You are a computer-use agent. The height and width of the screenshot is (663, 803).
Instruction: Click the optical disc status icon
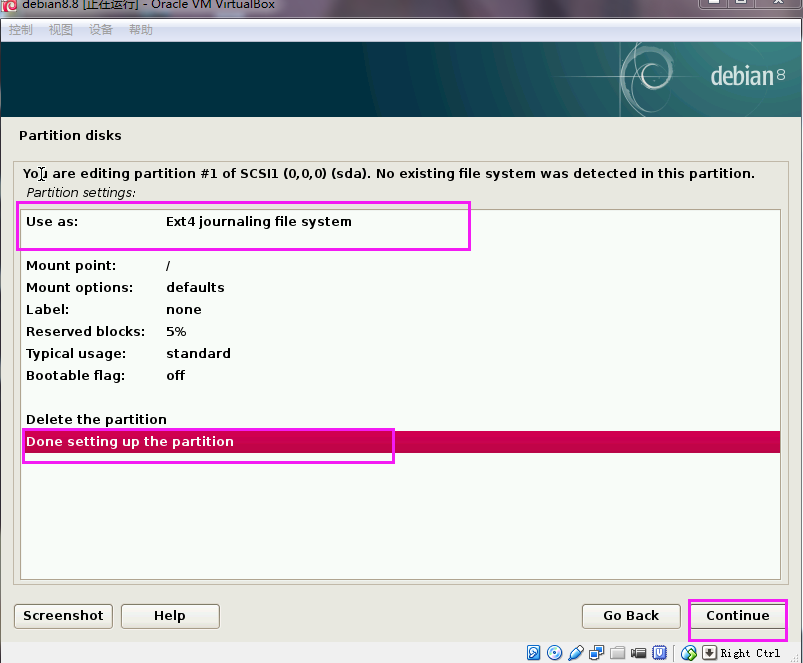point(554,653)
